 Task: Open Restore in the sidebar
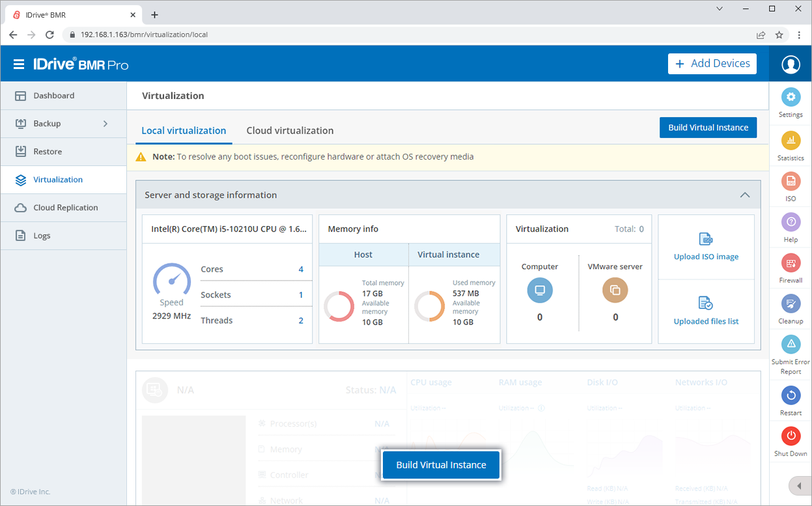tap(63, 152)
